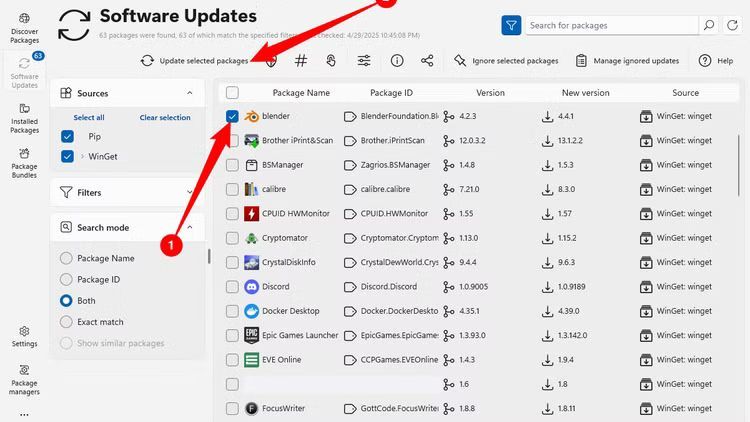Expand the Filters section
The image size is (750, 422).
pyautogui.click(x=126, y=192)
